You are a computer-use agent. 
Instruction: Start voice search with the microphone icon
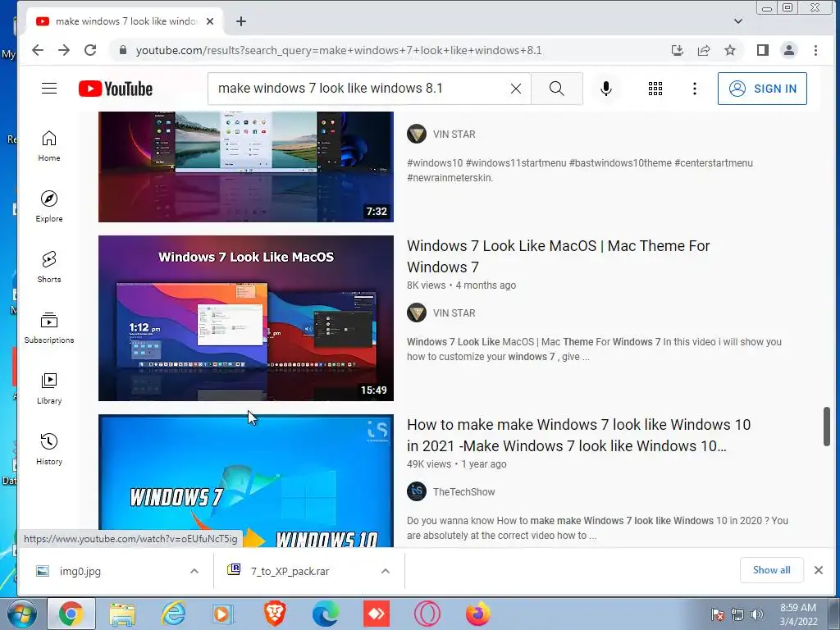(x=606, y=89)
